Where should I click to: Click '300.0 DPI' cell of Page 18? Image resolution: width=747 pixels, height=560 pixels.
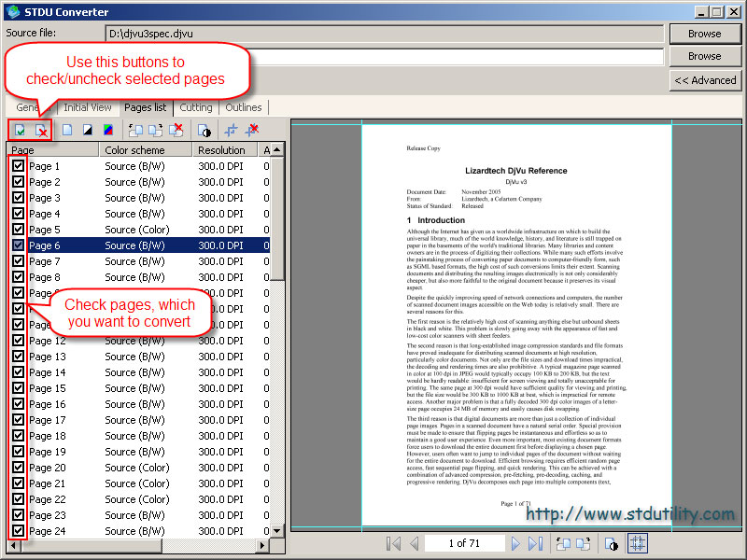point(220,436)
